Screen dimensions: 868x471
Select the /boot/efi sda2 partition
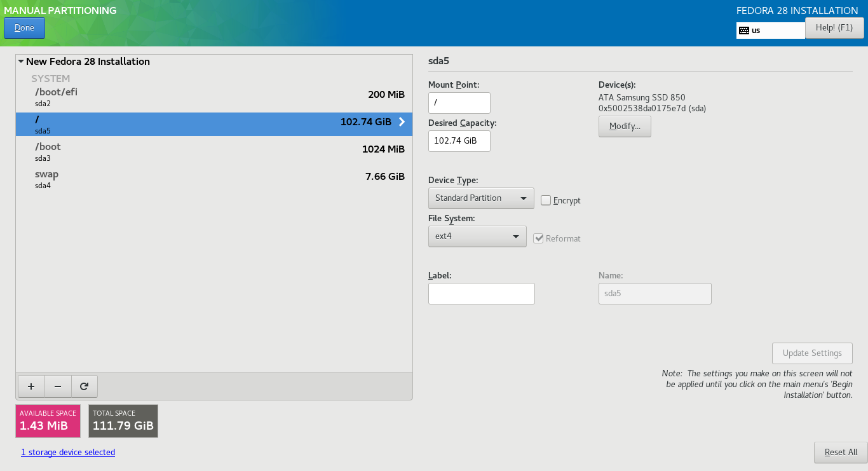click(214, 97)
